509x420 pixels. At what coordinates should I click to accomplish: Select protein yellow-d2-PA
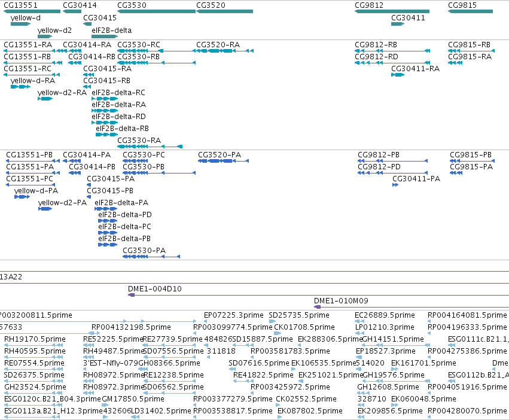click(45, 209)
